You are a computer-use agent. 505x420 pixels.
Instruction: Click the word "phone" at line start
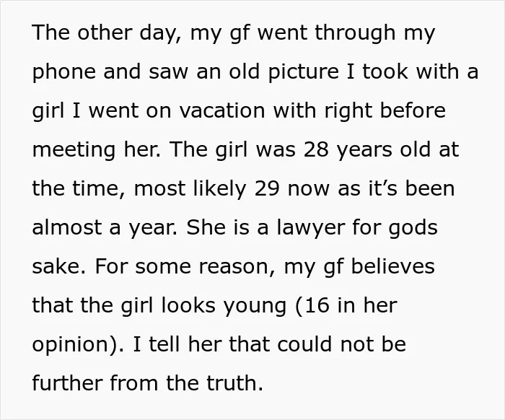click(x=64, y=72)
